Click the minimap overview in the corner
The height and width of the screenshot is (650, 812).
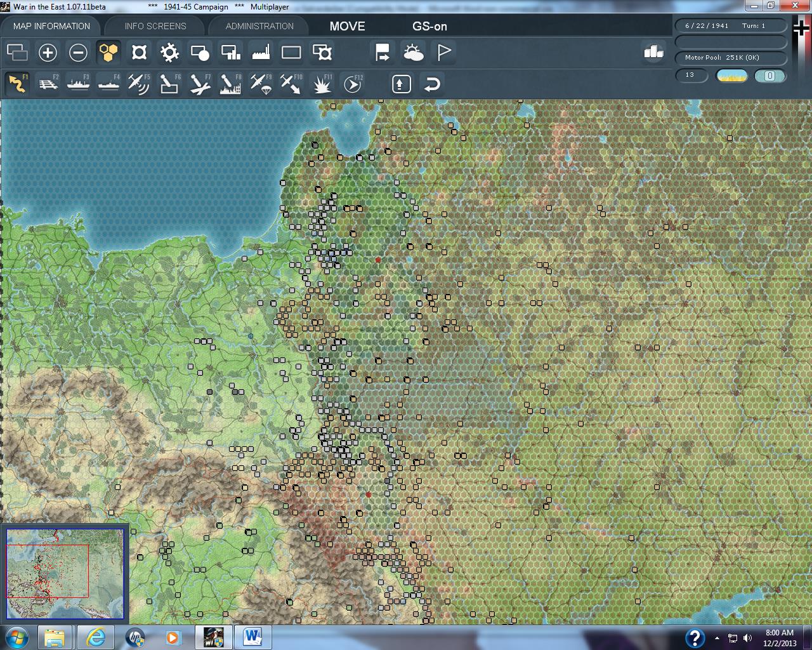coord(65,574)
